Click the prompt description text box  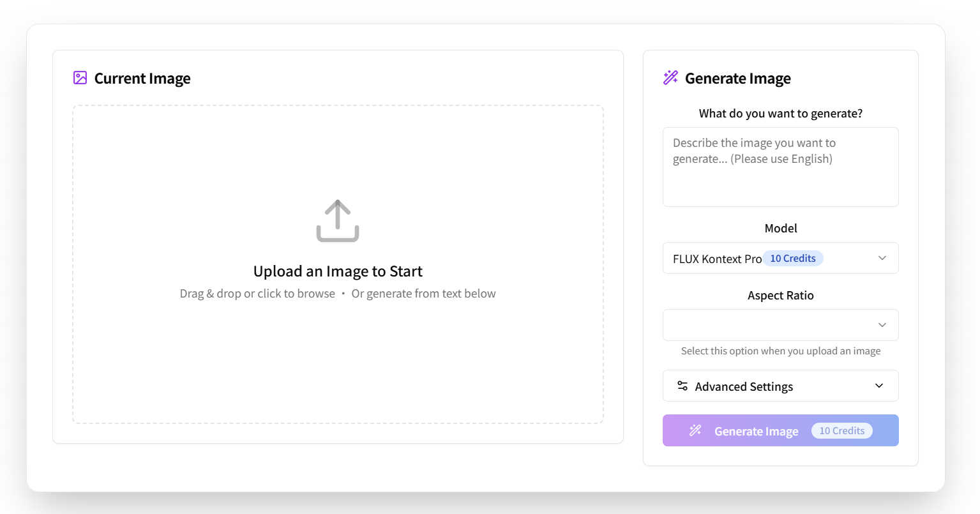pos(780,166)
